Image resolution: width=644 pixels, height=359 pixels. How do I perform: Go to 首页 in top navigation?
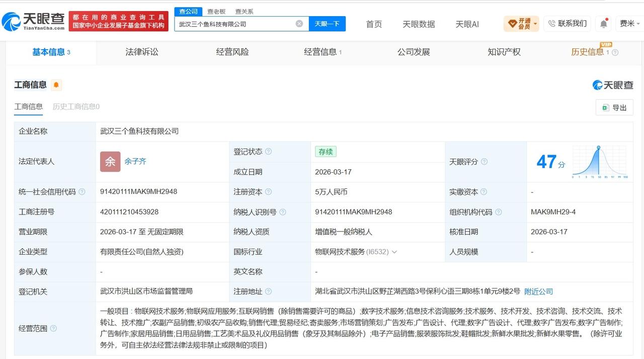tap(374, 24)
